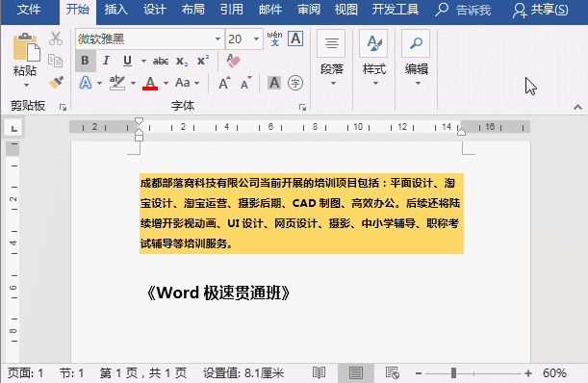Image resolution: width=588 pixels, height=383 pixels.
Task: Open the Paste options dropdown arrow
Action: (x=26, y=85)
